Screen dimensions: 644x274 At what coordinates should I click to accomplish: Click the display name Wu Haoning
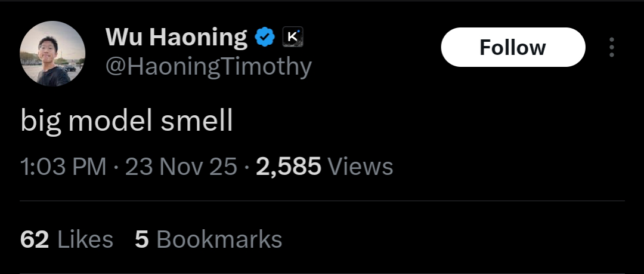(176, 38)
